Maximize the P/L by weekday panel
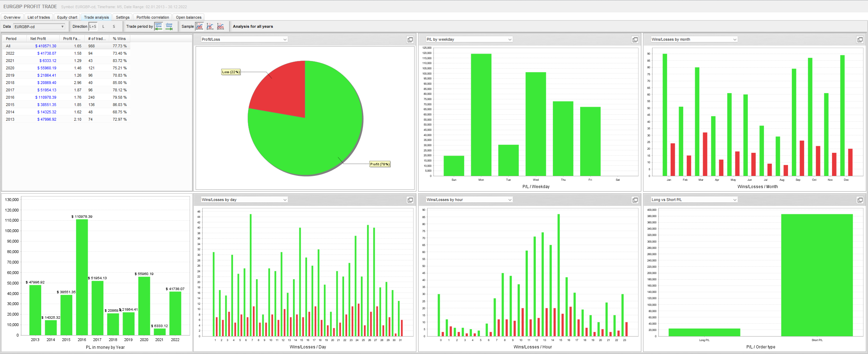This screenshot has height=354, width=868. (x=635, y=40)
